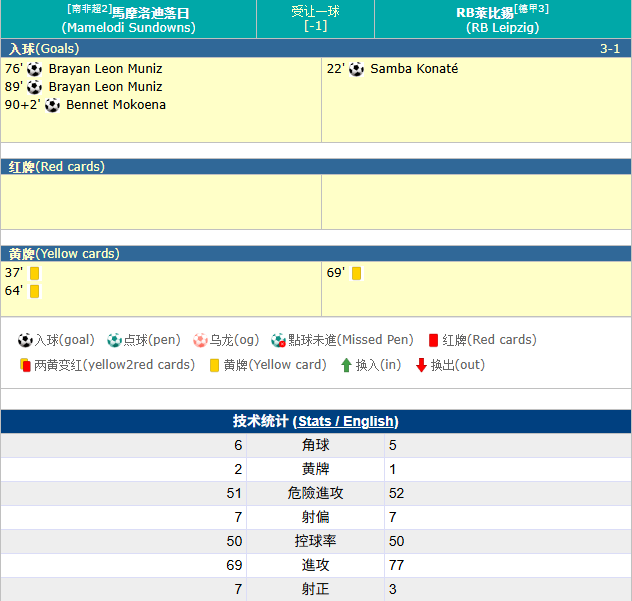
Task: Click the Samba Konaté scorer name
Action: coord(414,69)
